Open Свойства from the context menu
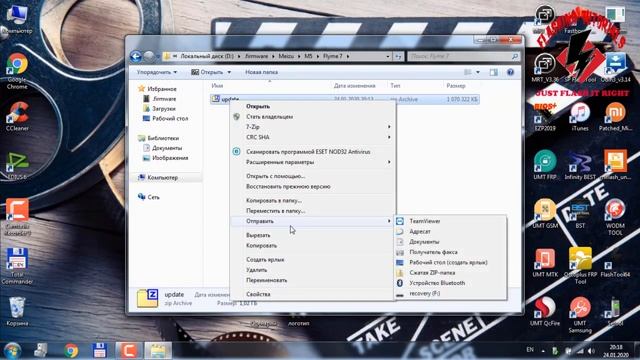This screenshot has height=360, width=640. pos(312,294)
